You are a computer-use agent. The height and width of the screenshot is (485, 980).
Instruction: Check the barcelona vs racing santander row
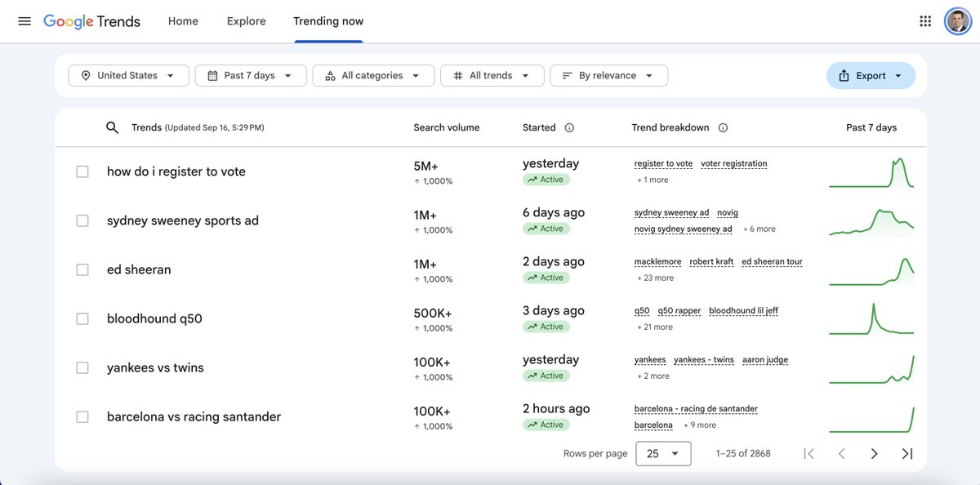82,416
